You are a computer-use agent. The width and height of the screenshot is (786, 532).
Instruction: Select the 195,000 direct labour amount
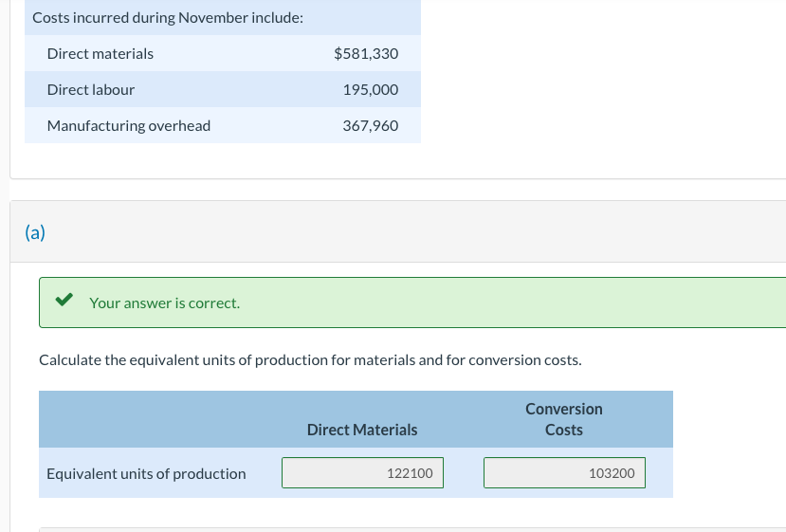[371, 89]
